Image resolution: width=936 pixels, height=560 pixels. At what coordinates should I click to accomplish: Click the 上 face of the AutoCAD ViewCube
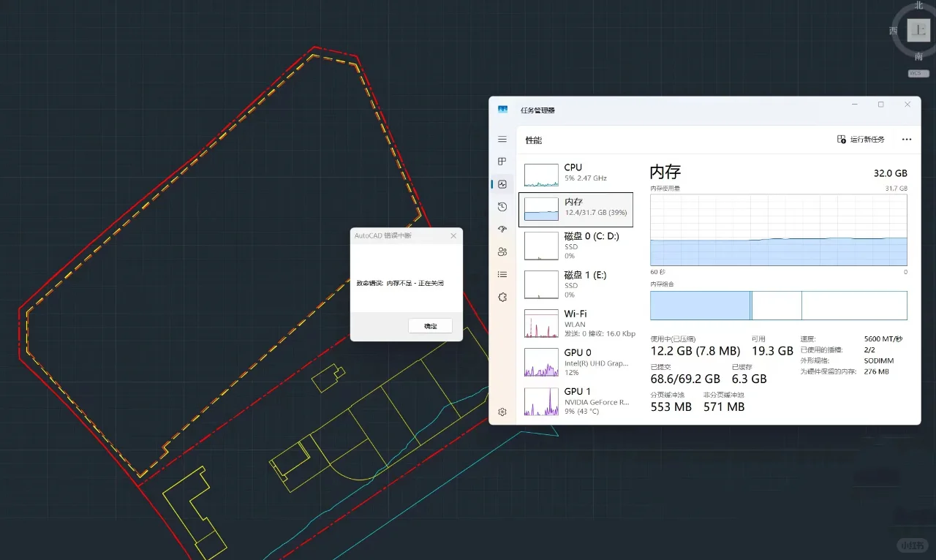pyautogui.click(x=917, y=31)
